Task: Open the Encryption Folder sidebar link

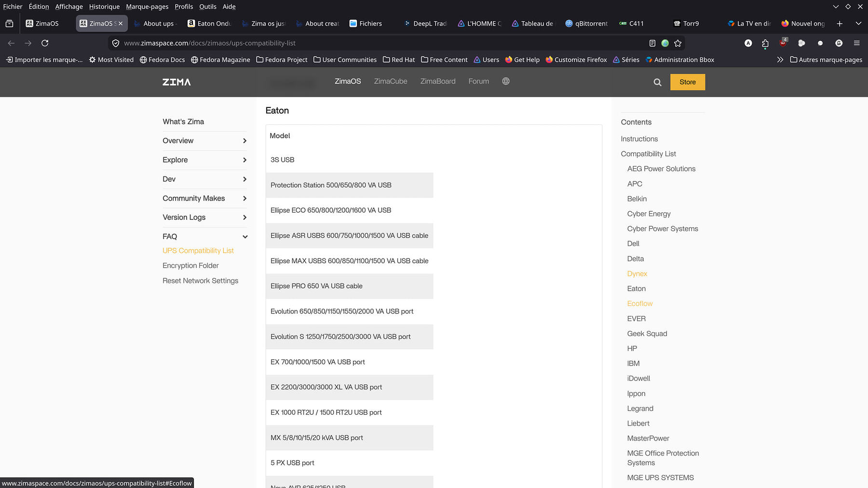Action: [x=190, y=266]
